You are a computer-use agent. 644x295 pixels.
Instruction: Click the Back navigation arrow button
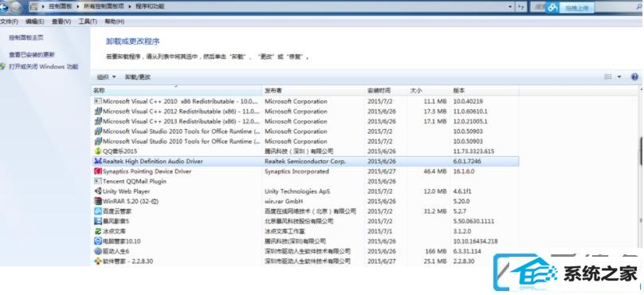click(4, 7)
